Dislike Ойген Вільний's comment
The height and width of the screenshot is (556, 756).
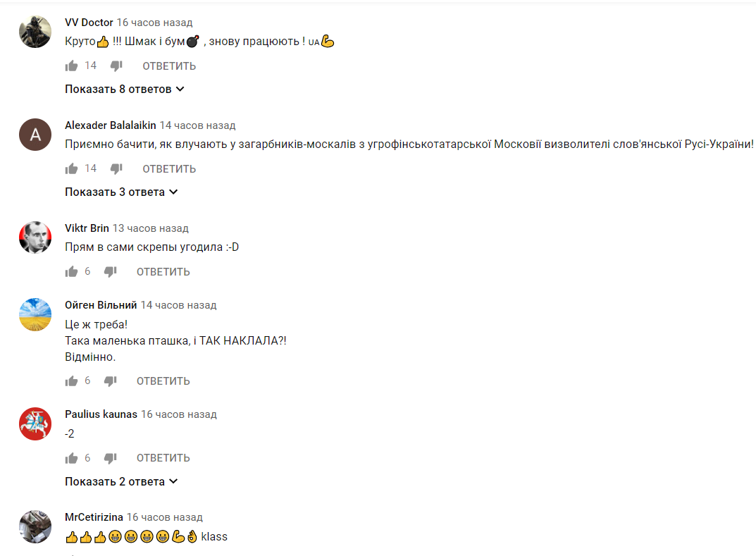pos(111,381)
